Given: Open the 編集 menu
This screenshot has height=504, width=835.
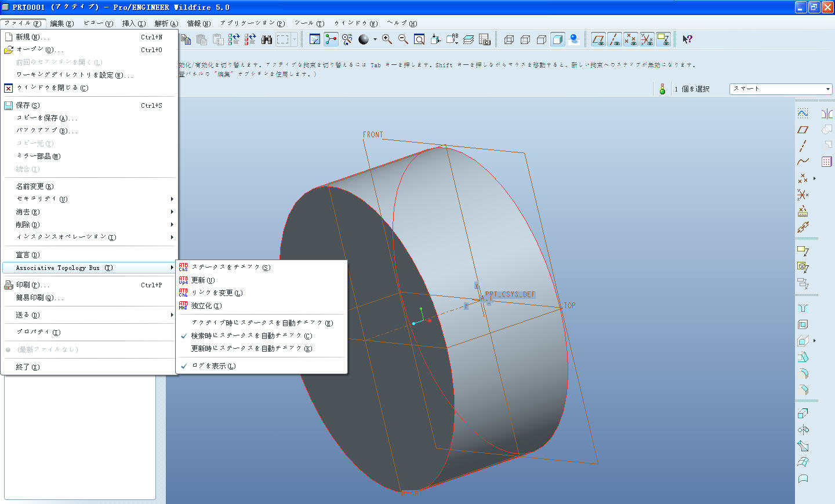Looking at the screenshot, I should [x=61, y=24].
